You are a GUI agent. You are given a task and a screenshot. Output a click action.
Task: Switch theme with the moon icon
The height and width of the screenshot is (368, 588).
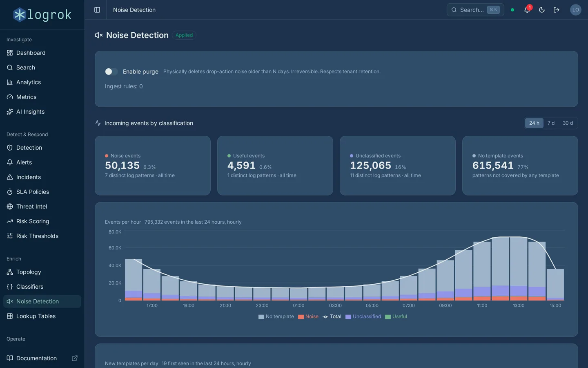[x=542, y=10]
